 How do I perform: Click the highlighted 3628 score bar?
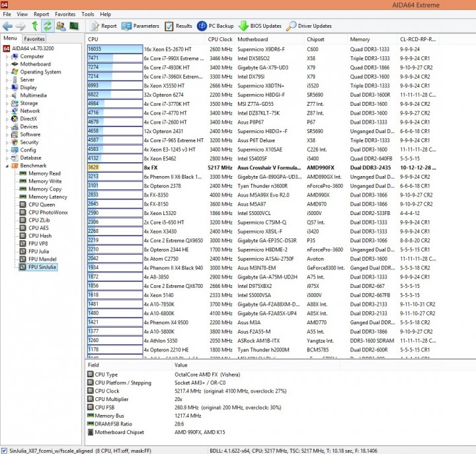click(x=115, y=167)
